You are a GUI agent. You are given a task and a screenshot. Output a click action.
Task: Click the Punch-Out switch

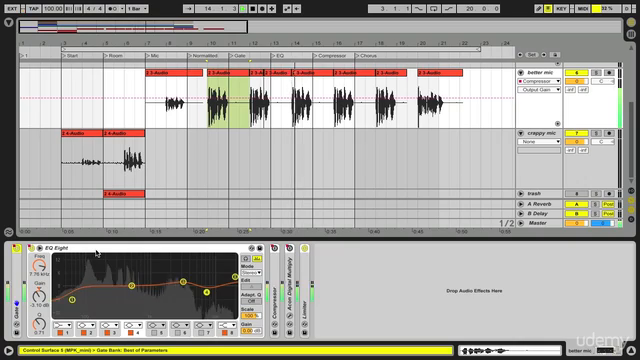tap(449, 9)
